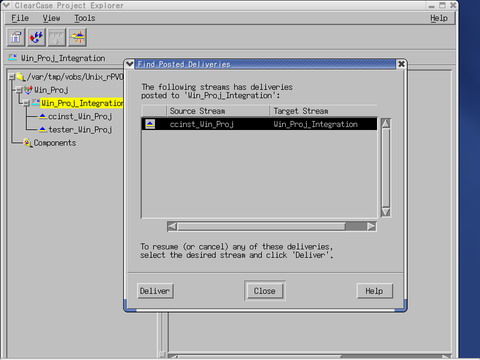Click the dialog's Help button

tap(374, 291)
